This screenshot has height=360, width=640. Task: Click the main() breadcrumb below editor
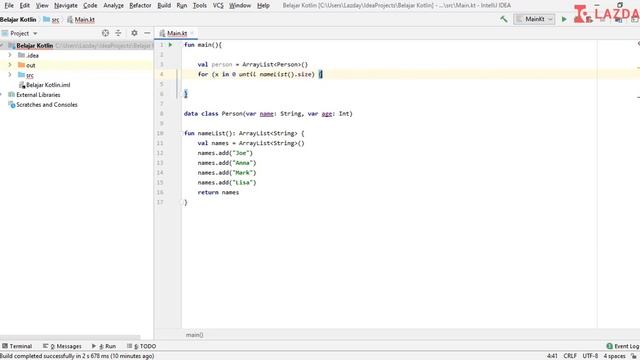pyautogui.click(x=194, y=335)
